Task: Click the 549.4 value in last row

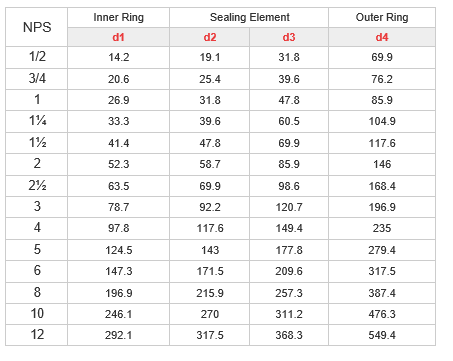Action: click(x=382, y=335)
